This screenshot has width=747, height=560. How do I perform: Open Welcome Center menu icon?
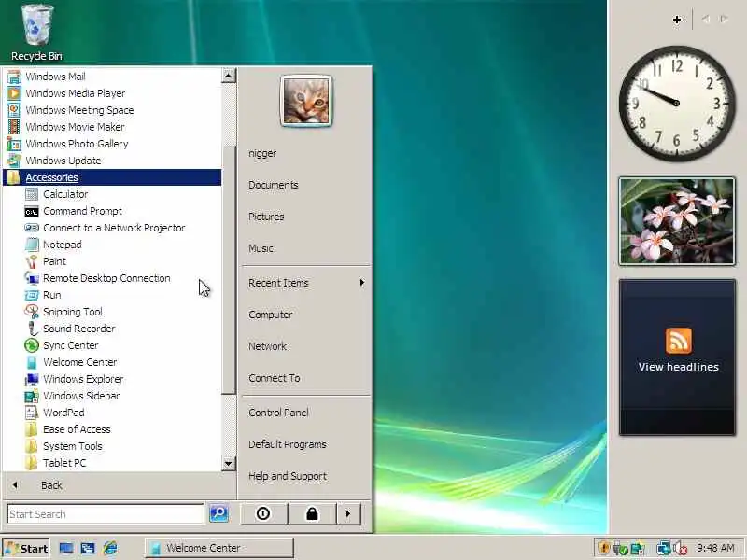tap(32, 362)
